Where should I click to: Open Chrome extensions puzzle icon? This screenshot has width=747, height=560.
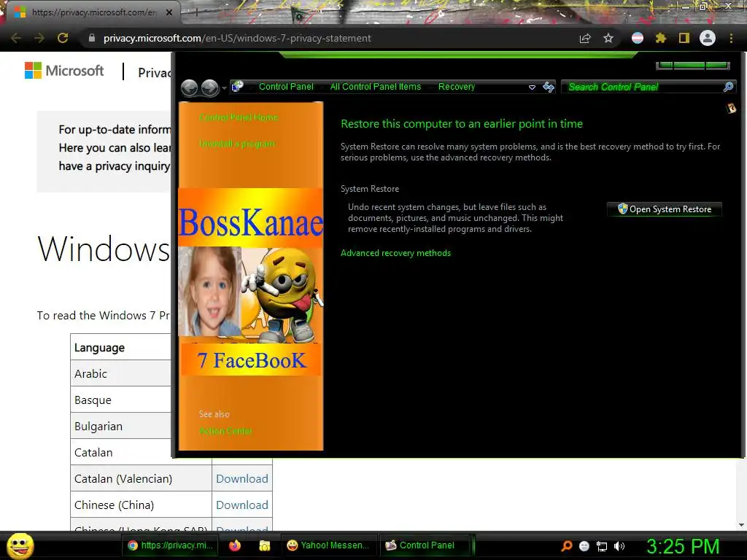660,38
